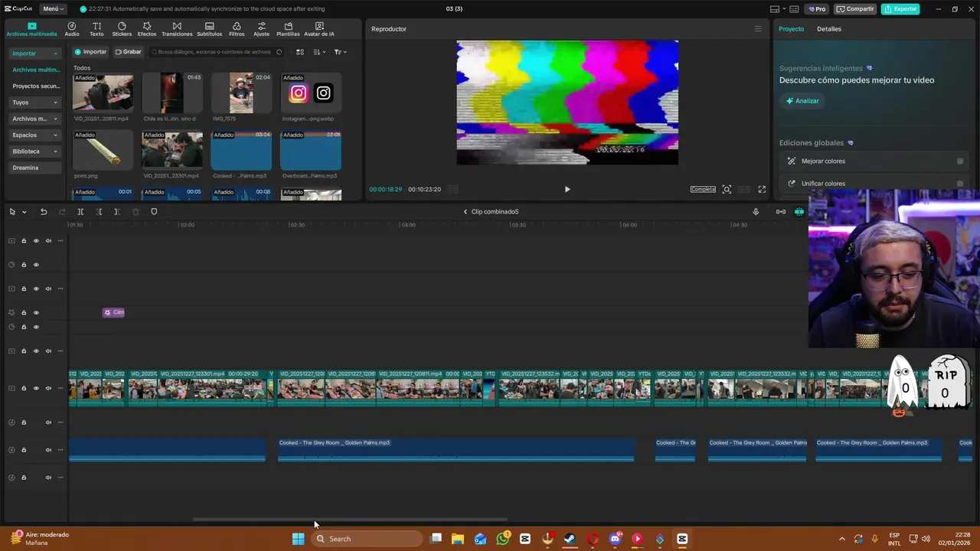980x551 pixels.
Task: Open WhatsApp from the taskbar
Action: click(502, 539)
